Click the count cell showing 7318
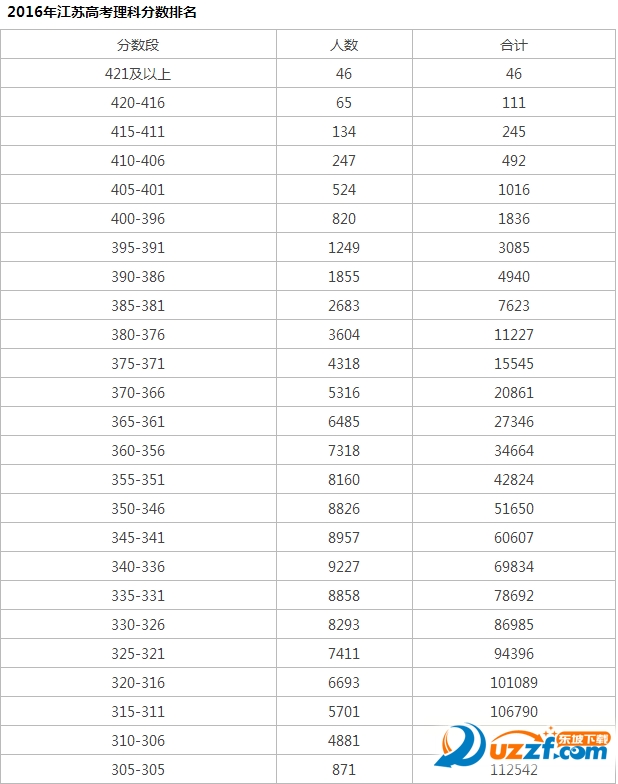 tap(344, 451)
